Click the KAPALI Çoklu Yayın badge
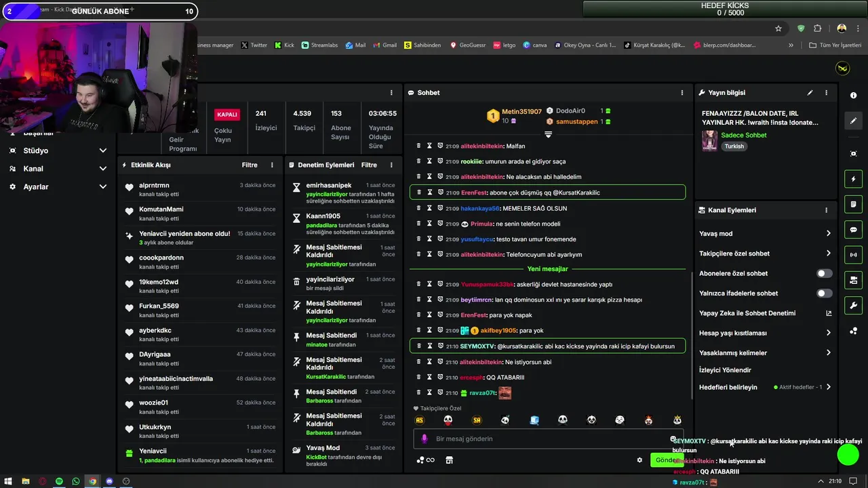Screen dimensions: 868x488 (x=227, y=115)
